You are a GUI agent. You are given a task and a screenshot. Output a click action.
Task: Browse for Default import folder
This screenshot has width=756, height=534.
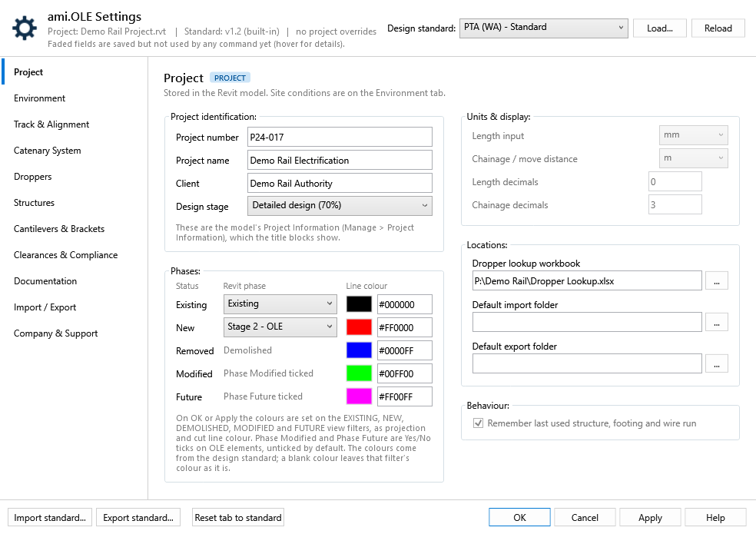717,322
